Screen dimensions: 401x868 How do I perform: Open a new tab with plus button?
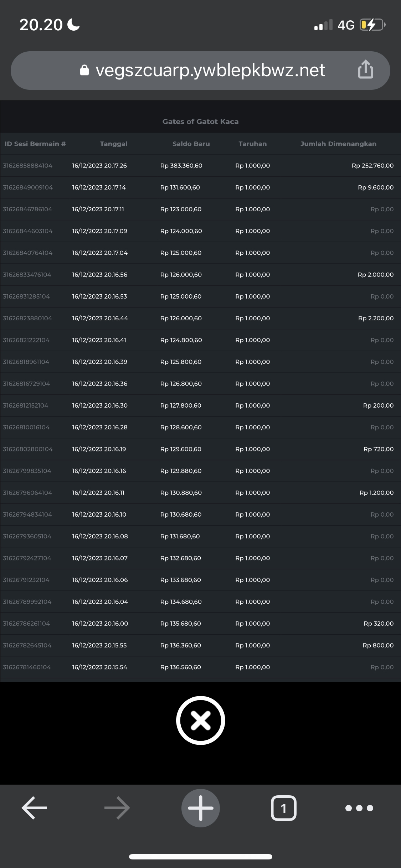[200, 808]
